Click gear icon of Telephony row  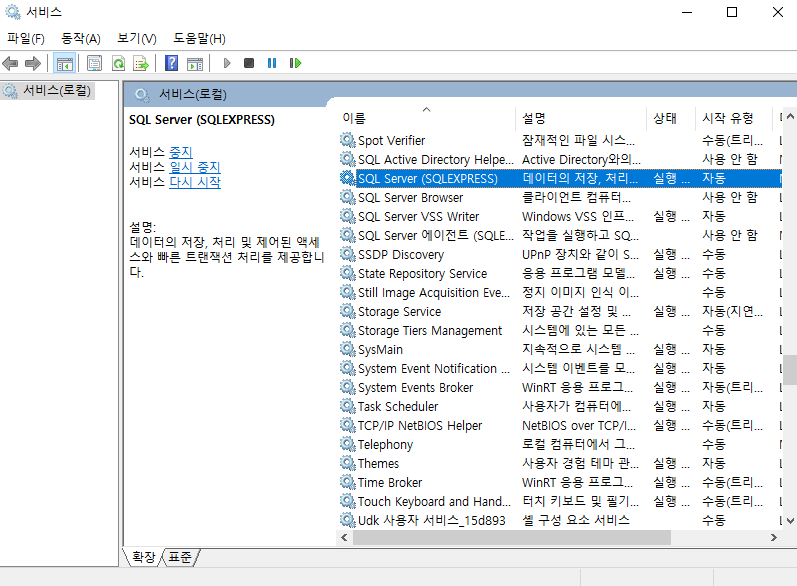click(348, 444)
